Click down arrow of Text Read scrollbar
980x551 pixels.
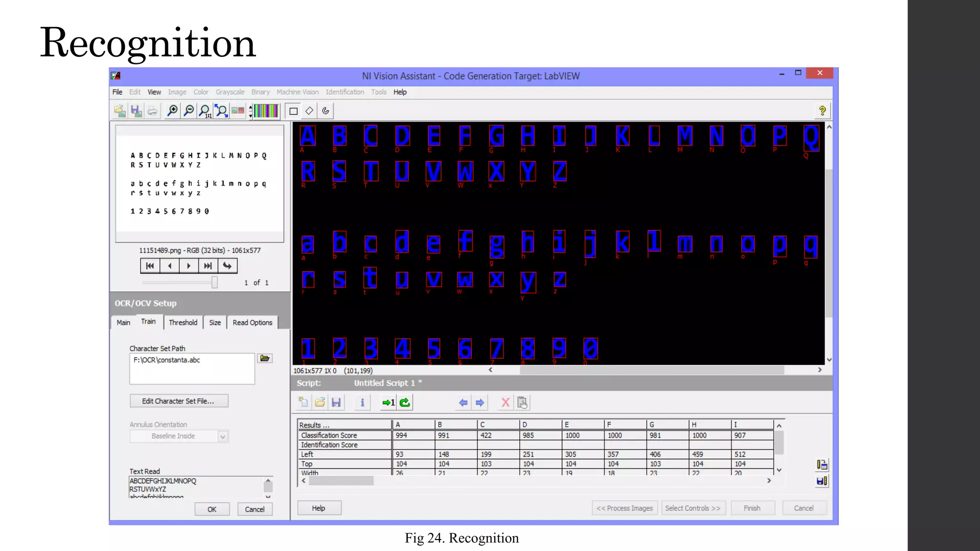tap(268, 496)
